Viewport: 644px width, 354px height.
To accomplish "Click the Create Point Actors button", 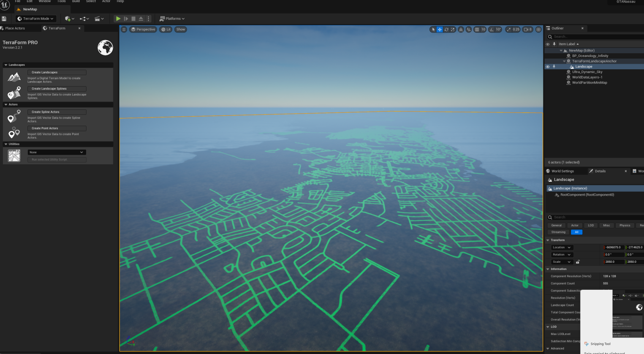I will [57, 128].
